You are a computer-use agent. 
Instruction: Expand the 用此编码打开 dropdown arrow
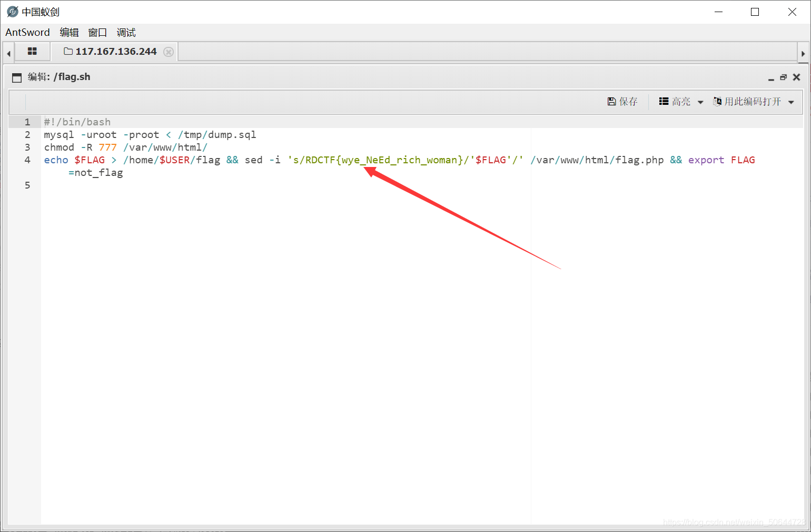[x=791, y=102]
